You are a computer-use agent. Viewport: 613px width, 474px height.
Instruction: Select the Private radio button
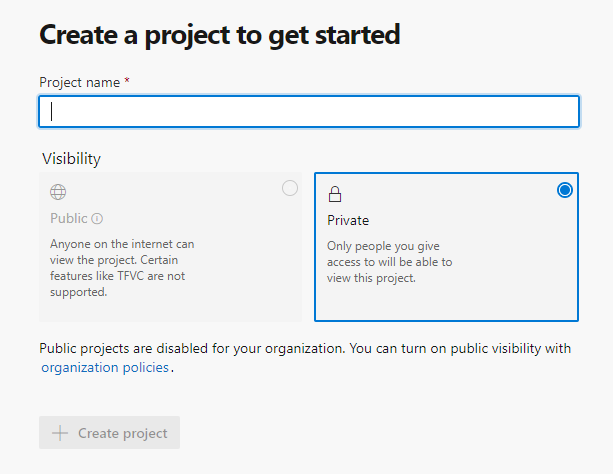pyautogui.click(x=565, y=190)
